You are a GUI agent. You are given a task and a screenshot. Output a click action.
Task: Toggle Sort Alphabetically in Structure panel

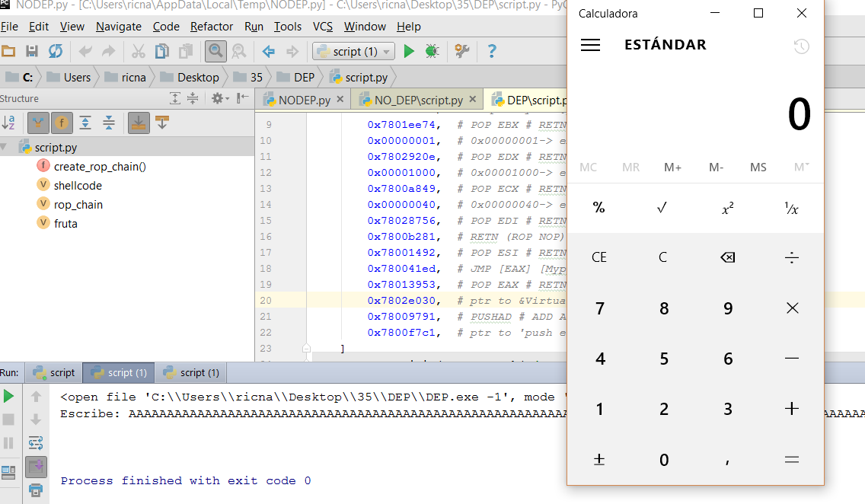tap(9, 123)
